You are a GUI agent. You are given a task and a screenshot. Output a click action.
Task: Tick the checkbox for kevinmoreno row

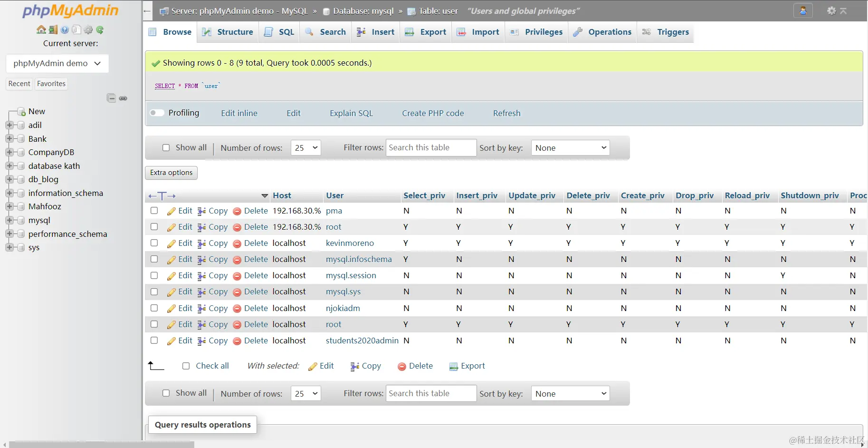(x=154, y=243)
